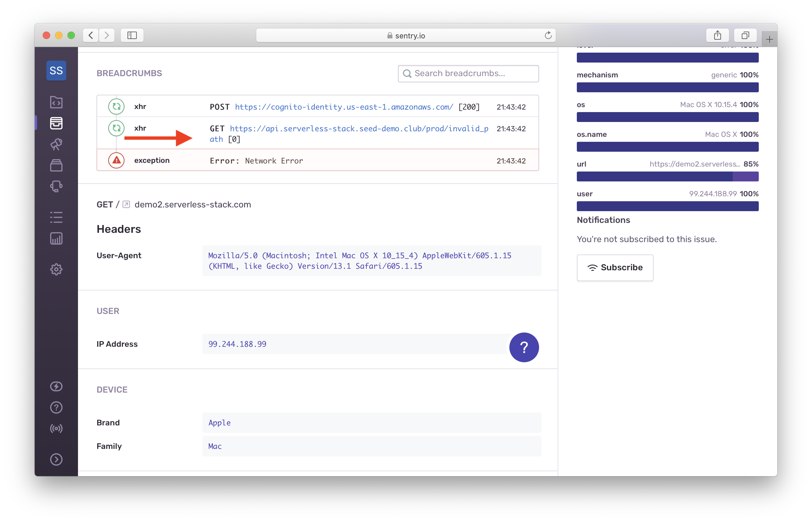This screenshot has width=812, height=522.
Task: Subscribe to this issue
Action: click(615, 268)
